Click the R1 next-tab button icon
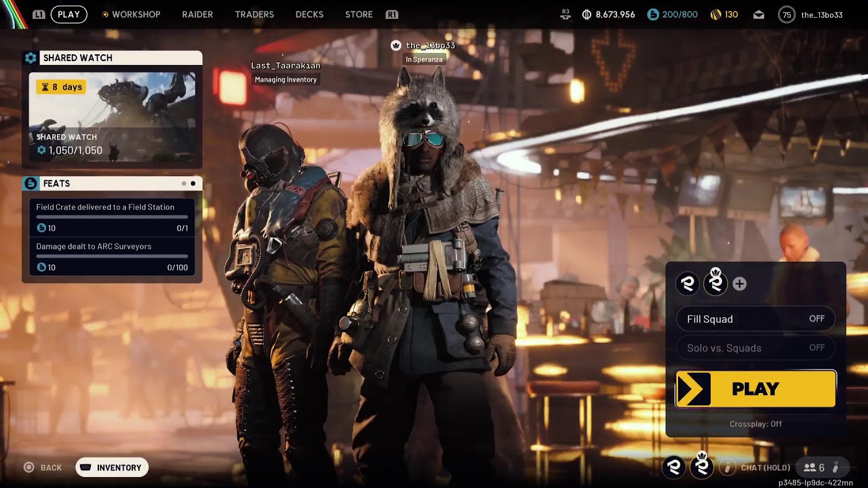The image size is (868, 488). coord(391,14)
